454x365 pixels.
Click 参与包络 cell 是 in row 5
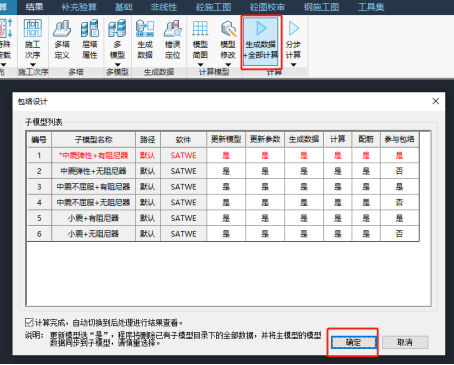[399, 218]
